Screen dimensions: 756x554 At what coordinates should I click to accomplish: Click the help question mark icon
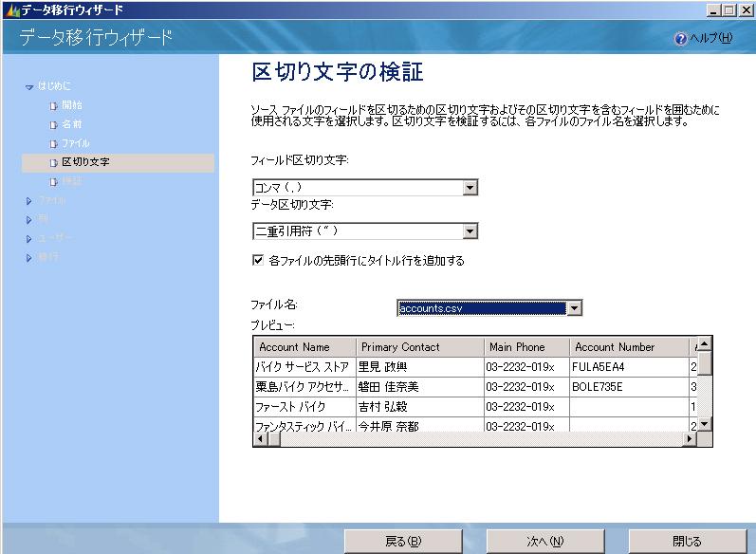coord(679,38)
